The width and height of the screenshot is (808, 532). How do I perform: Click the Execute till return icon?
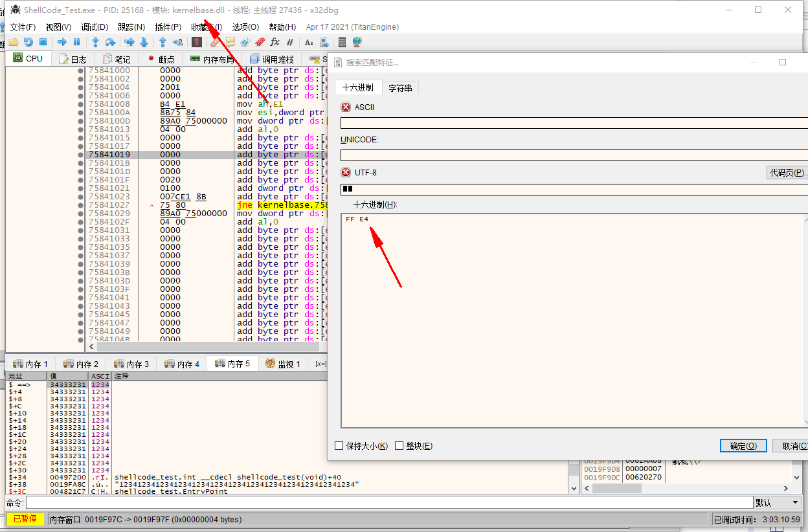(163, 42)
